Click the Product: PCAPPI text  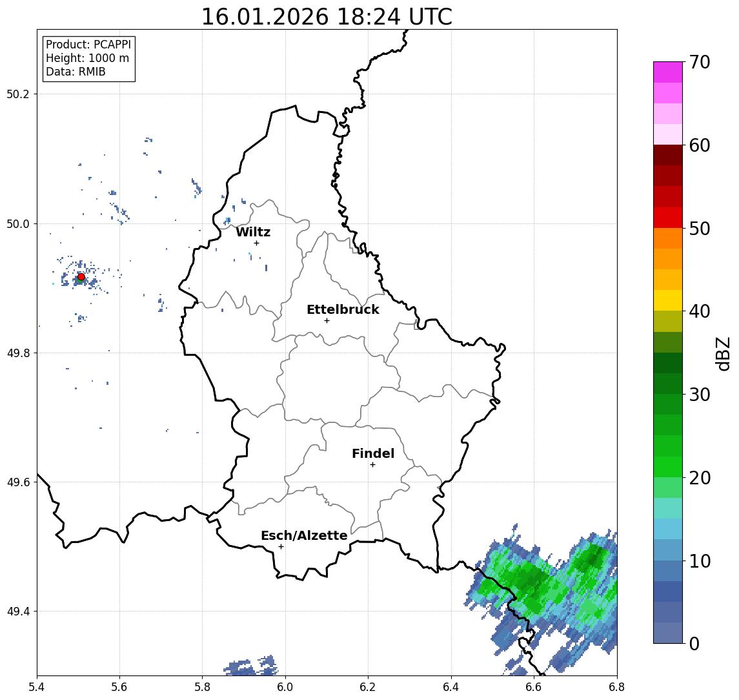click(88, 45)
